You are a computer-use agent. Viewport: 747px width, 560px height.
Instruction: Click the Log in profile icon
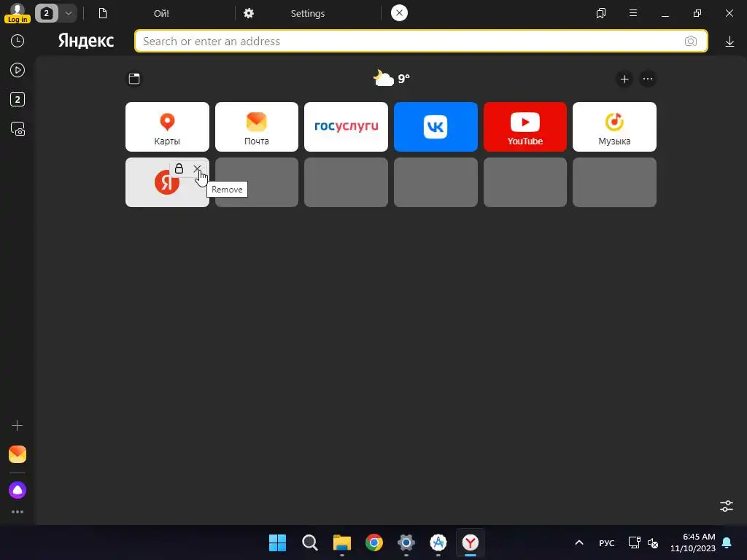(x=18, y=13)
